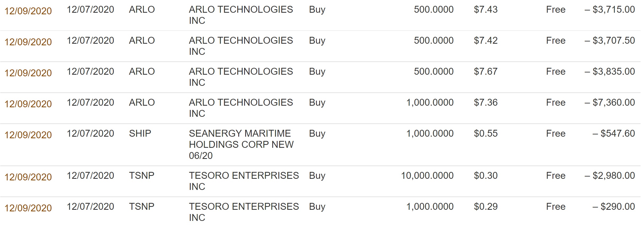Viewport: 644px width, 227px height.
Task: Select Seanergy Maritime Holdings description text
Action: coord(241,144)
